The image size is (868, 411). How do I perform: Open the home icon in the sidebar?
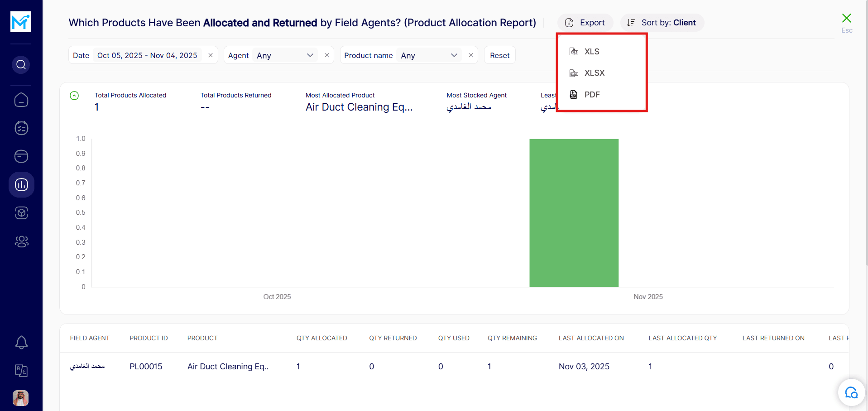pos(21,100)
